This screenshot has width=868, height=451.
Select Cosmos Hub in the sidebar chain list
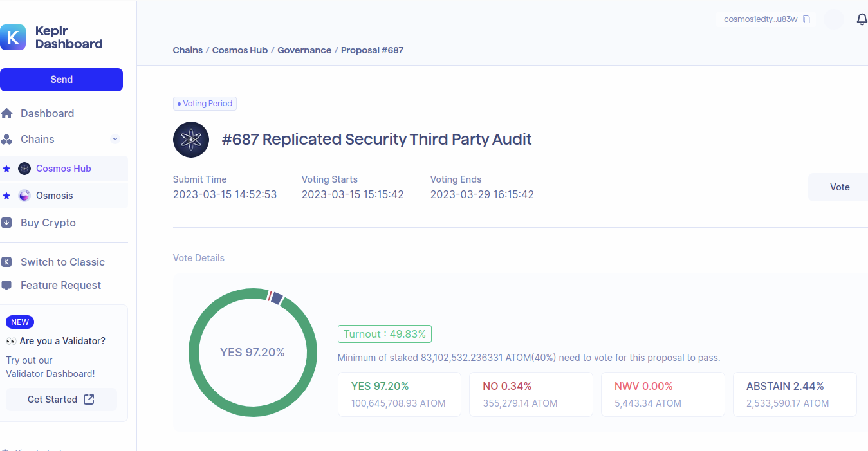[64, 169]
